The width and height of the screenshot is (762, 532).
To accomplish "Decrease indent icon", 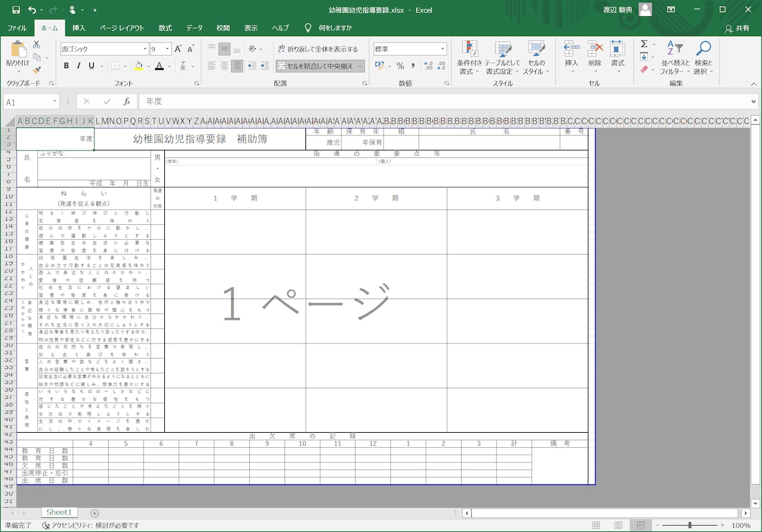I will click(252, 66).
